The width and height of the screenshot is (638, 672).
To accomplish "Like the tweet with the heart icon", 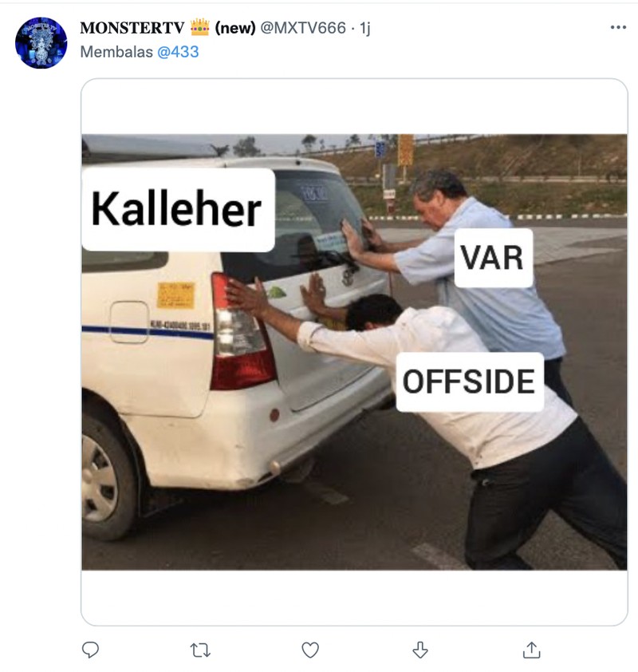I will coord(310,650).
